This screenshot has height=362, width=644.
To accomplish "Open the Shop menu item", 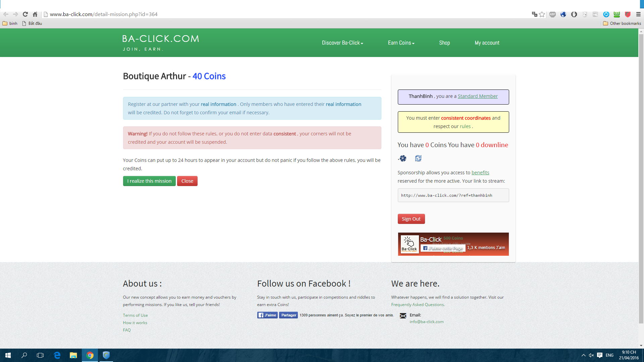I will pos(444,43).
